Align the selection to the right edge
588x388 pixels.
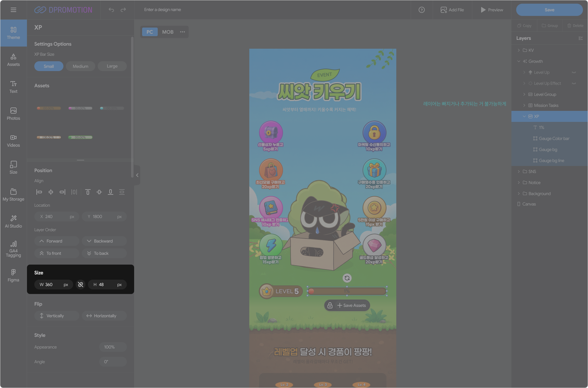62,192
